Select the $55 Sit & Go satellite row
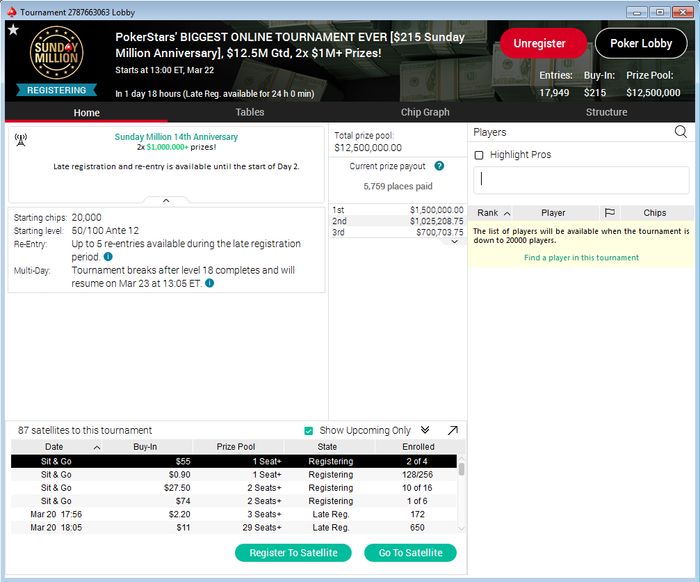 [233, 461]
